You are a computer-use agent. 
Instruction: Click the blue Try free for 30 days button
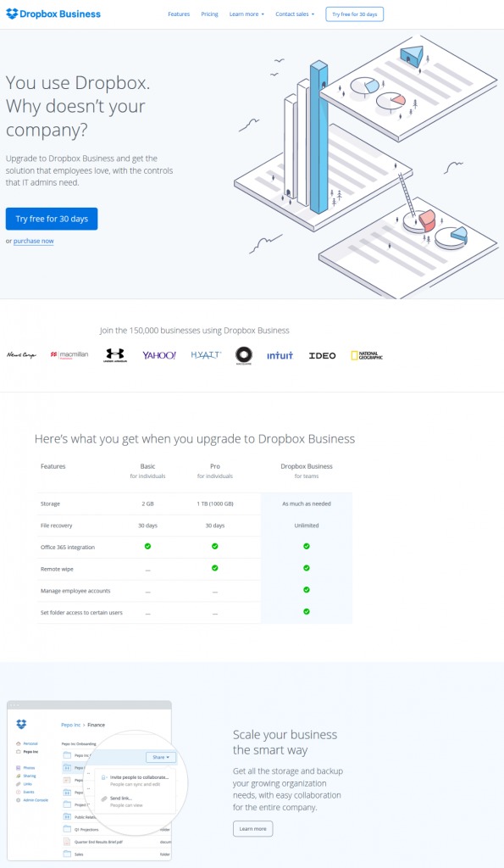pyautogui.click(x=52, y=219)
